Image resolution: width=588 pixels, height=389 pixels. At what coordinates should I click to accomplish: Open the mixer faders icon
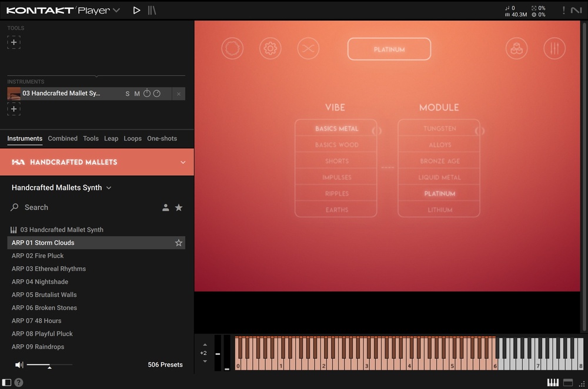coord(554,48)
